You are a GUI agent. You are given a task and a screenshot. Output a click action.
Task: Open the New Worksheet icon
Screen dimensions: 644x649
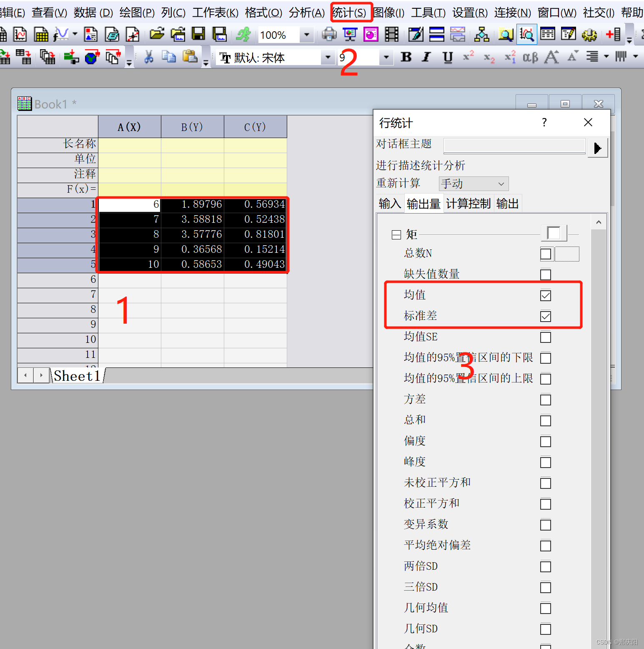click(x=41, y=35)
